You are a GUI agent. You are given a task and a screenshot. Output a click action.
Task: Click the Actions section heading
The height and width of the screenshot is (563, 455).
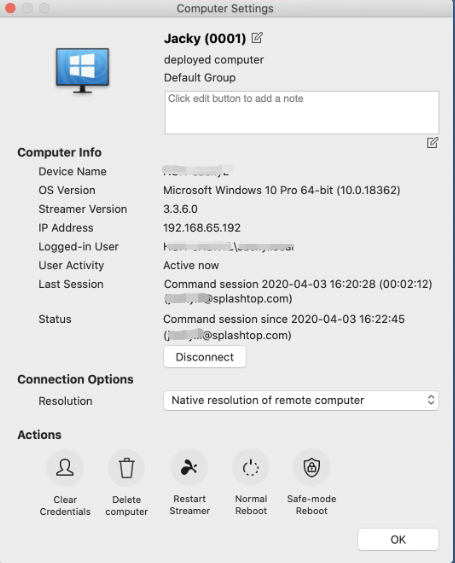click(x=39, y=435)
